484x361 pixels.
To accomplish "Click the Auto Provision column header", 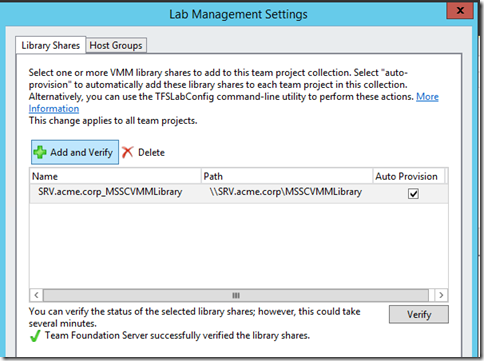I will coord(408,176).
